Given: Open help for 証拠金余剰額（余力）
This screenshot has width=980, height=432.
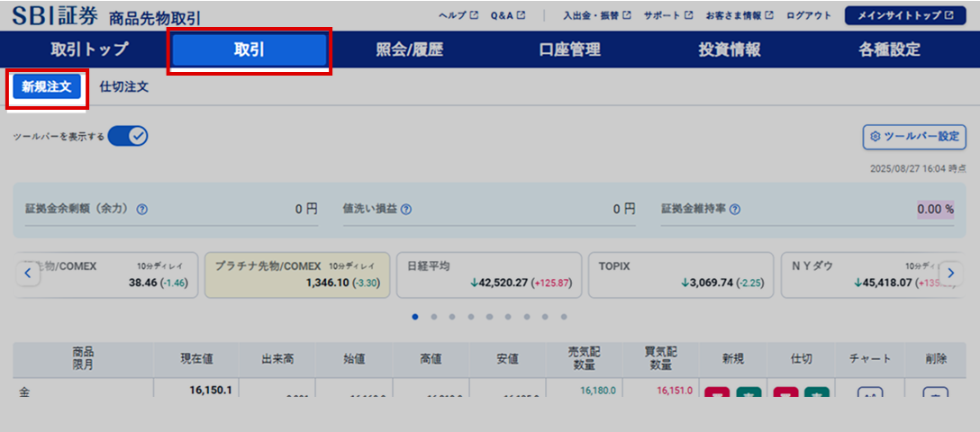Looking at the screenshot, I should [142, 210].
